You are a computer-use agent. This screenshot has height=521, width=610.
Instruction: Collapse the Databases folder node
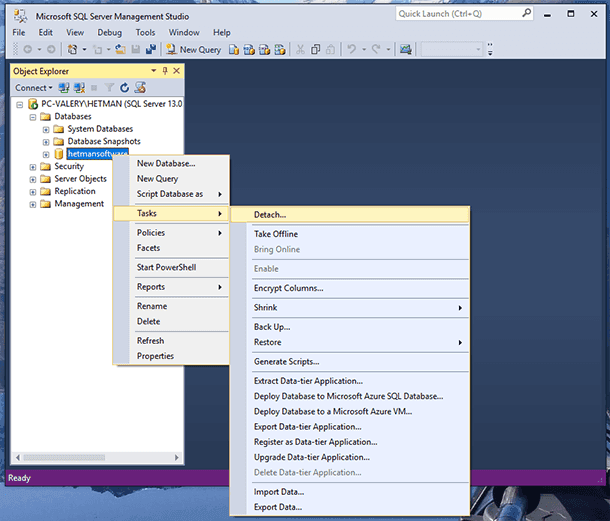[x=33, y=117]
